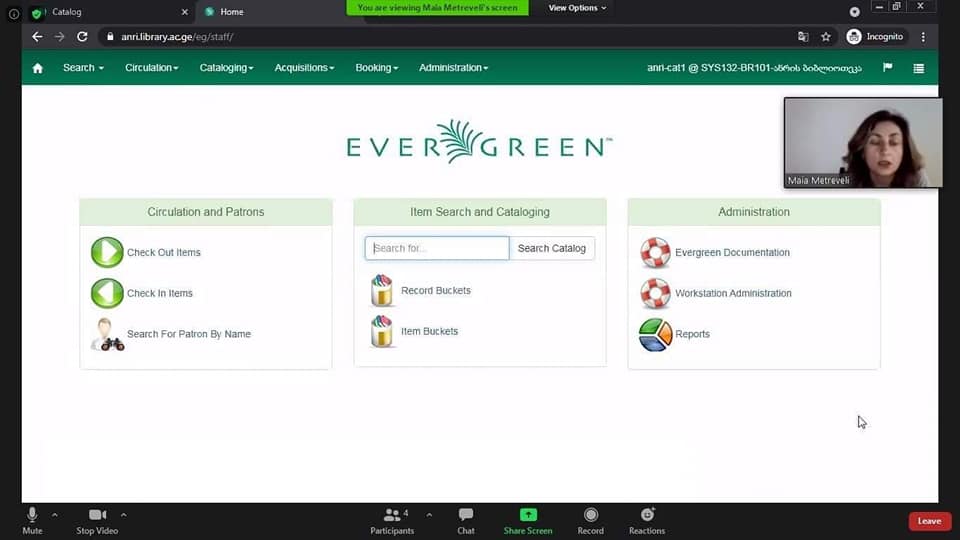Close the Catalog browser tab
The image size is (960, 540).
(x=184, y=12)
